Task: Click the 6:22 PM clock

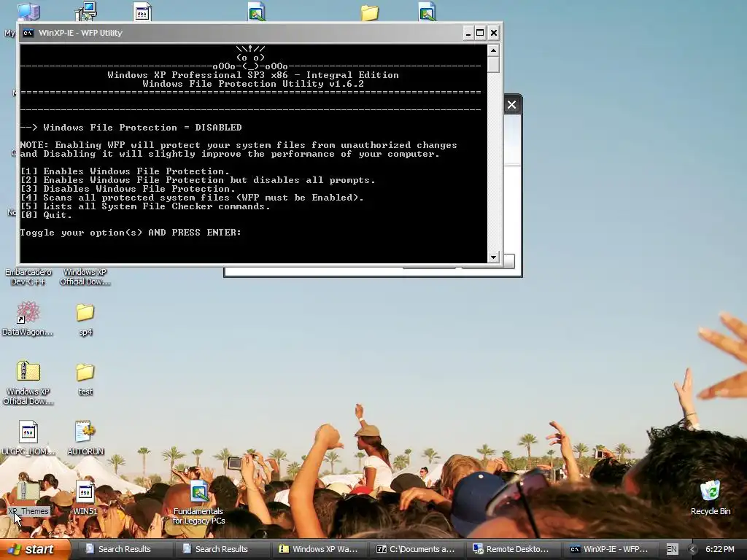Action: point(720,549)
